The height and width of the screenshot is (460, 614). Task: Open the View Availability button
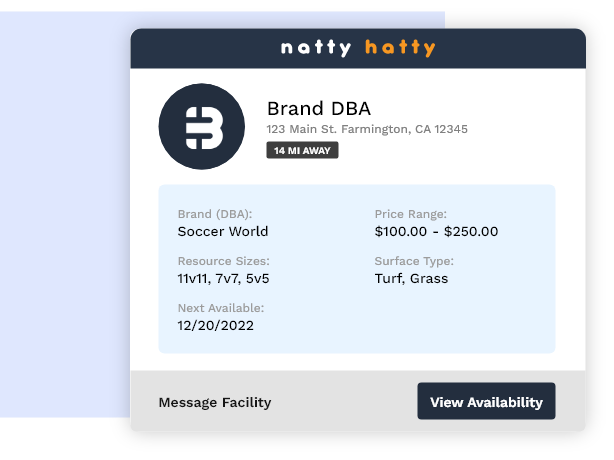(486, 402)
